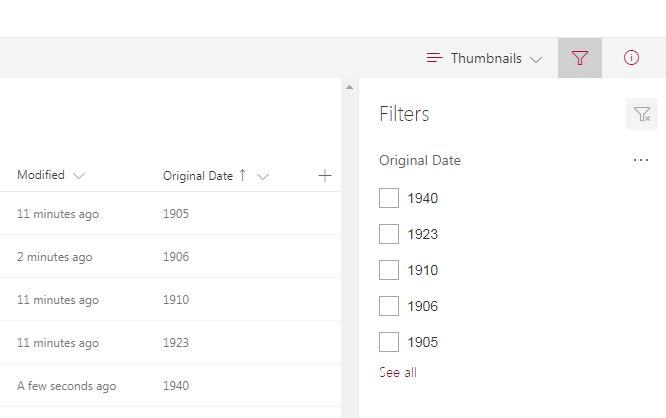Click the scrollbar up arrow
Viewport: 666px width, 418px height.
tap(349, 87)
